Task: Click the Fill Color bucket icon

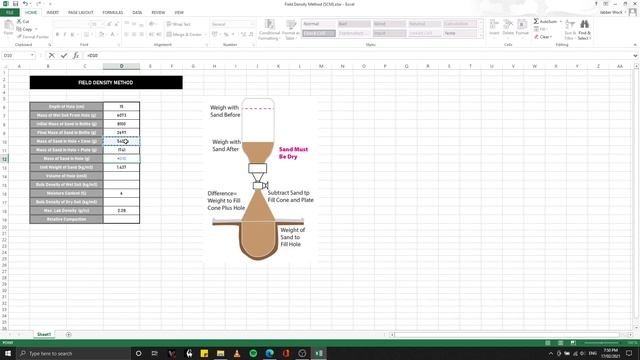Action: click(101, 34)
